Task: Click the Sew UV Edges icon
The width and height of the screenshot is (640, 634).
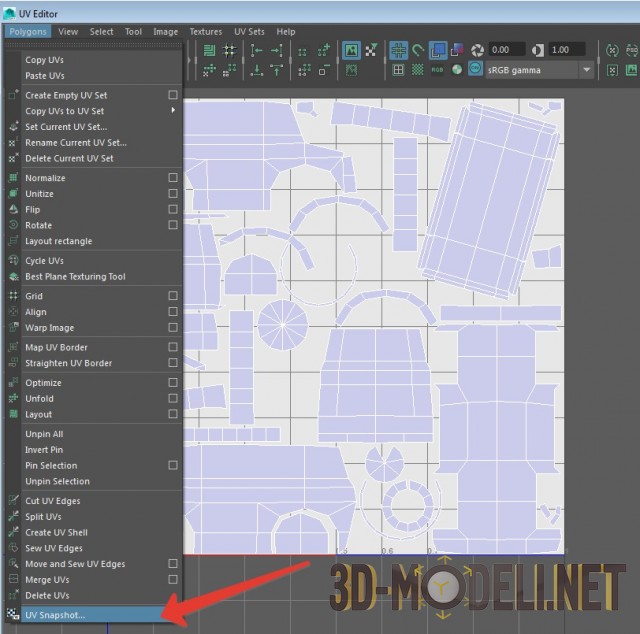Action: [x=13, y=548]
